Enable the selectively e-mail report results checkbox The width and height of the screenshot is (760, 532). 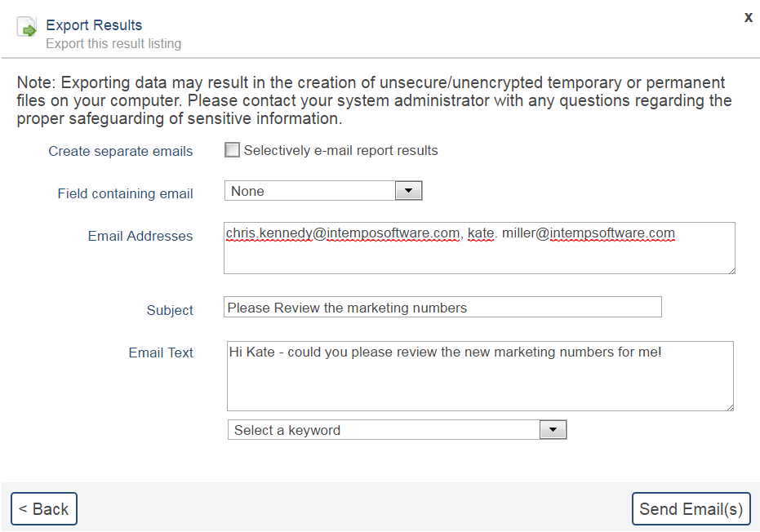coord(233,150)
